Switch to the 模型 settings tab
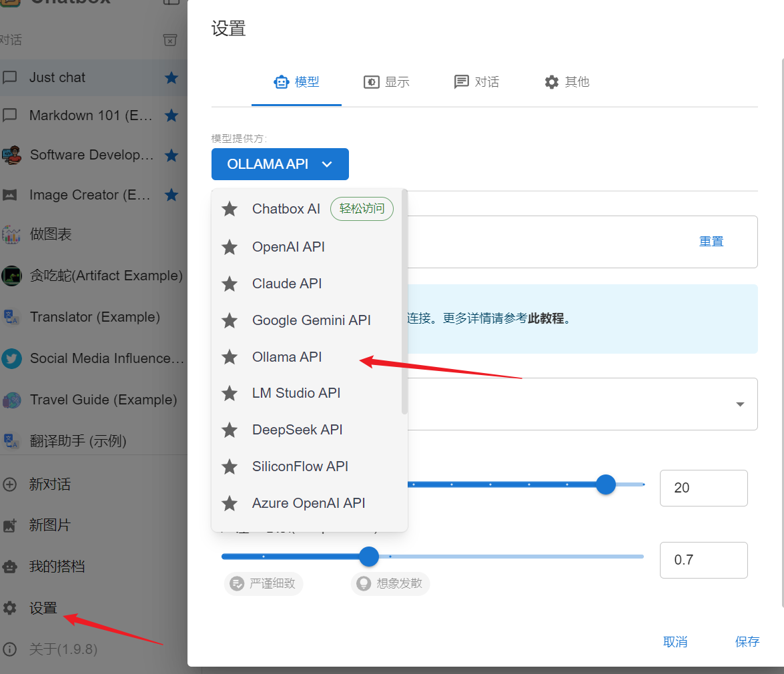Image resolution: width=784 pixels, height=674 pixels. point(296,82)
